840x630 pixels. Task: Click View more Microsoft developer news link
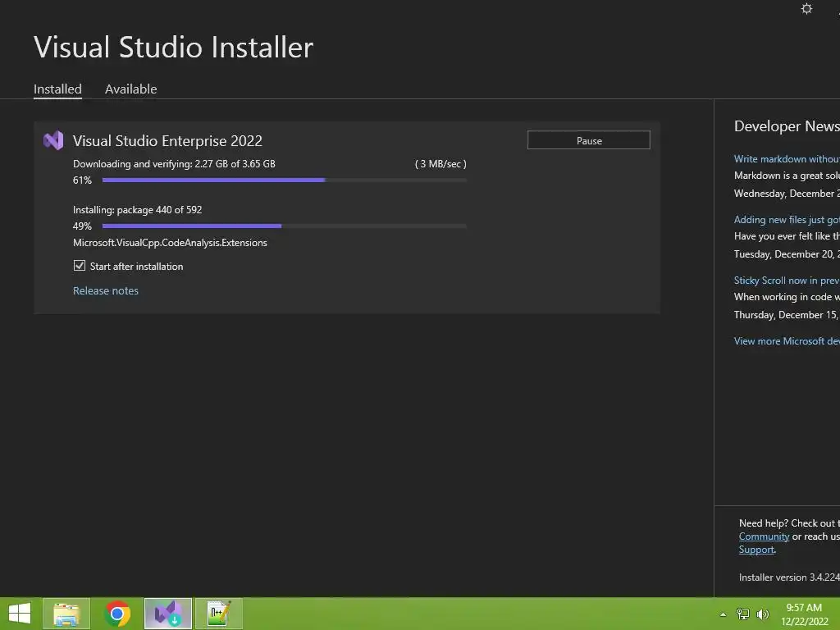click(787, 340)
